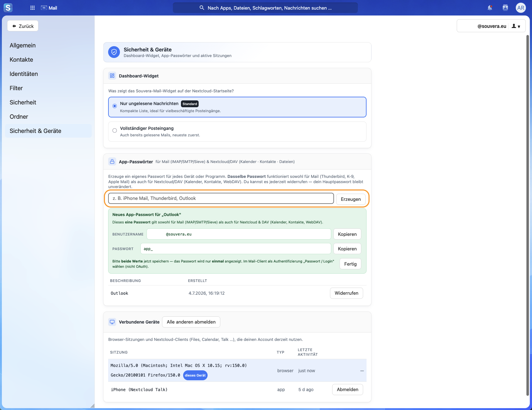Open the AR user avatar menu
Screen dimensions: 532x410
pos(521,8)
